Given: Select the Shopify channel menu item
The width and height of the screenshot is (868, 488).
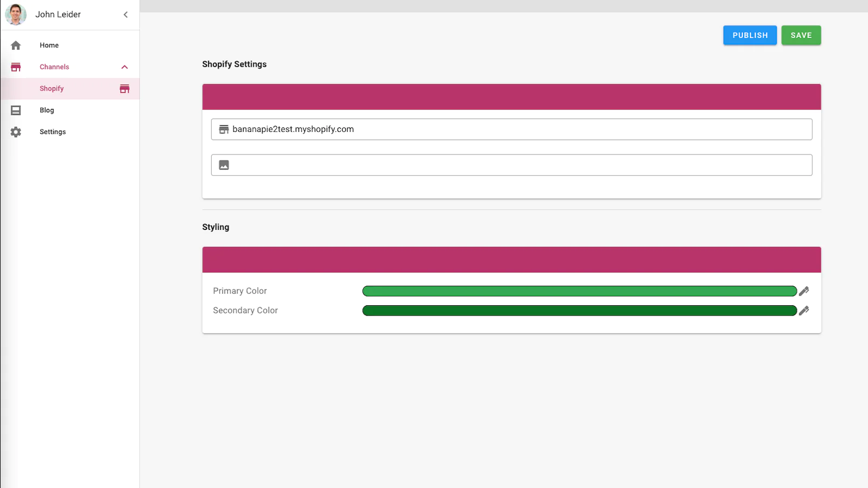Looking at the screenshot, I should 52,89.
